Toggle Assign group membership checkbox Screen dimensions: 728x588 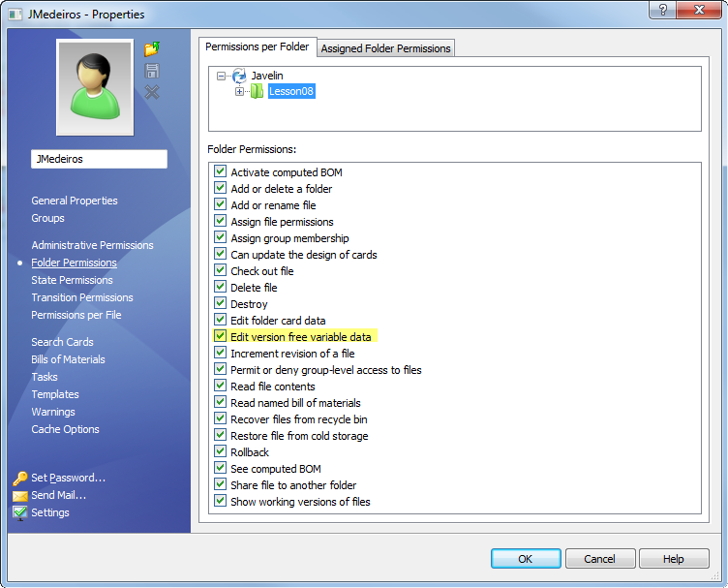point(220,237)
